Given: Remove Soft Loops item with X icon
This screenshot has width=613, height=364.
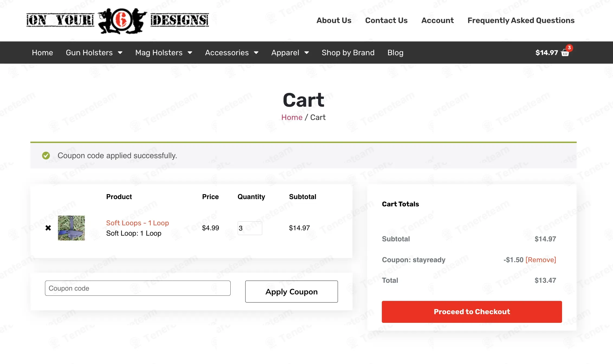Looking at the screenshot, I should point(48,228).
